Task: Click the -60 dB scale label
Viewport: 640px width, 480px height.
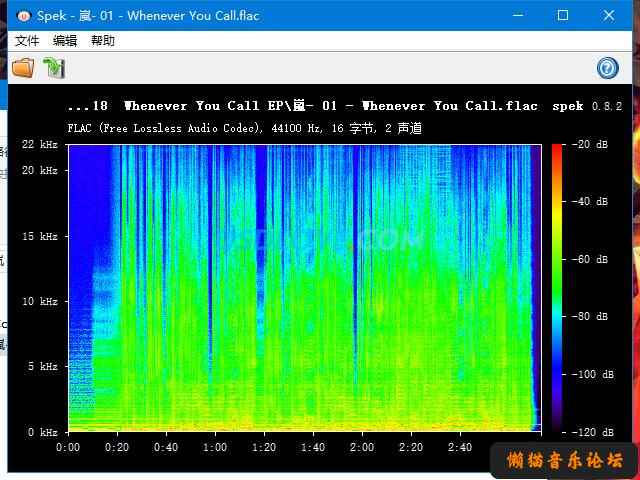Action: click(x=590, y=259)
